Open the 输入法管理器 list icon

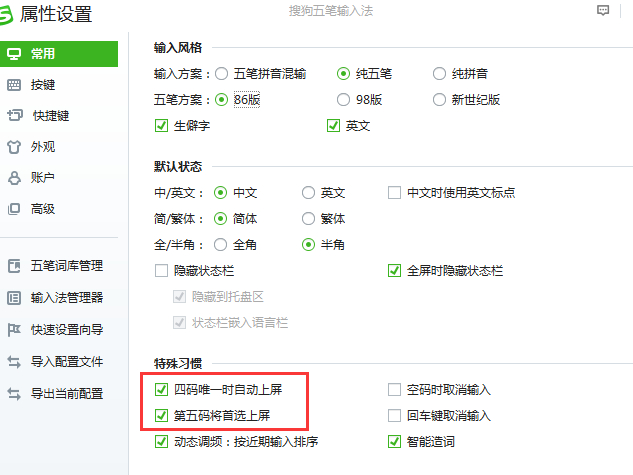[14, 298]
